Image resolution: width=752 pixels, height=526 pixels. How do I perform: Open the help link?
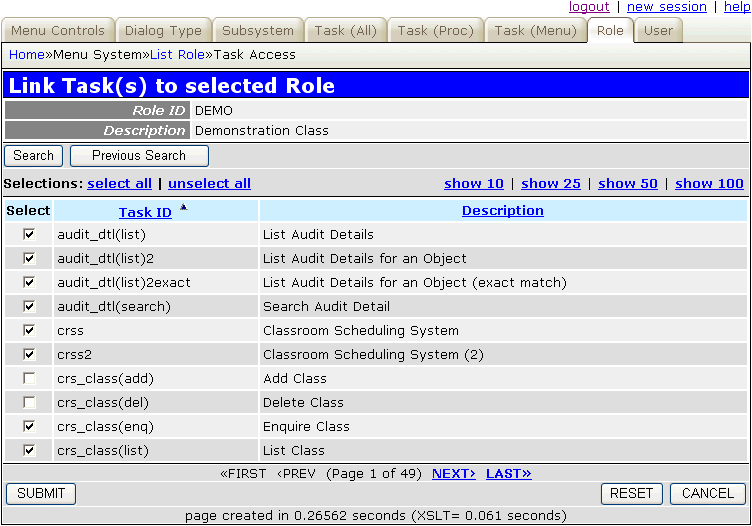[x=737, y=7]
